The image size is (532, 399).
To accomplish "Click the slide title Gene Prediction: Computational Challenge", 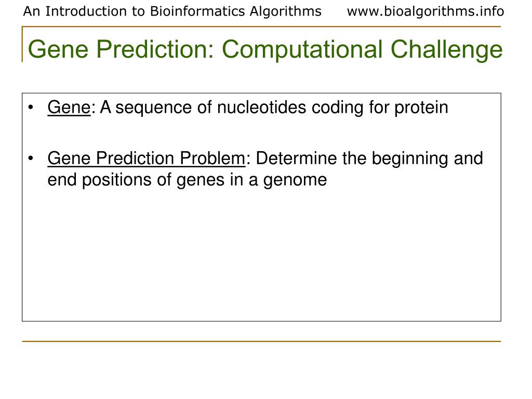I will tap(265, 49).
